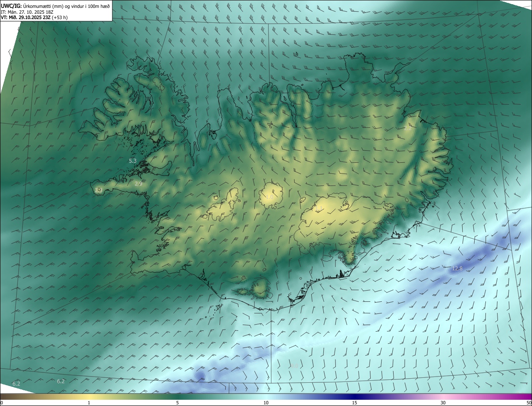Click the VT: Mið. 29.10.2025 23Z line
Image resolution: width=532 pixels, height=406 pixels.
34,17
